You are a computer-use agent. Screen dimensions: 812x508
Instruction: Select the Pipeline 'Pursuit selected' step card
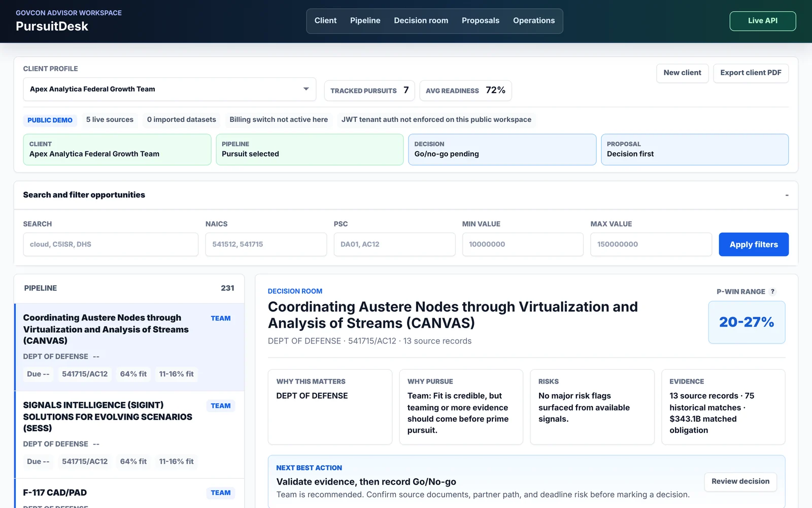(310, 149)
